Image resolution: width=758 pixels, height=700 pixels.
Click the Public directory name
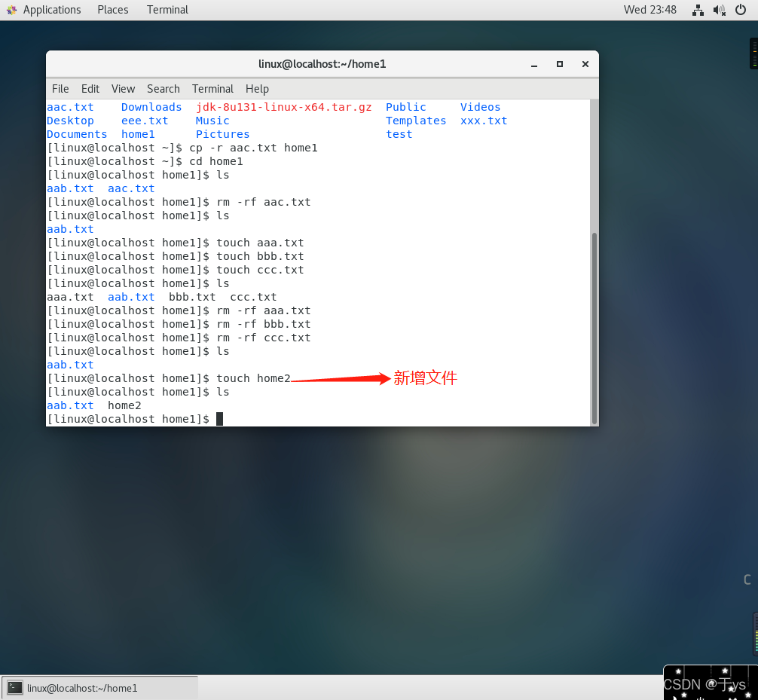coord(405,107)
